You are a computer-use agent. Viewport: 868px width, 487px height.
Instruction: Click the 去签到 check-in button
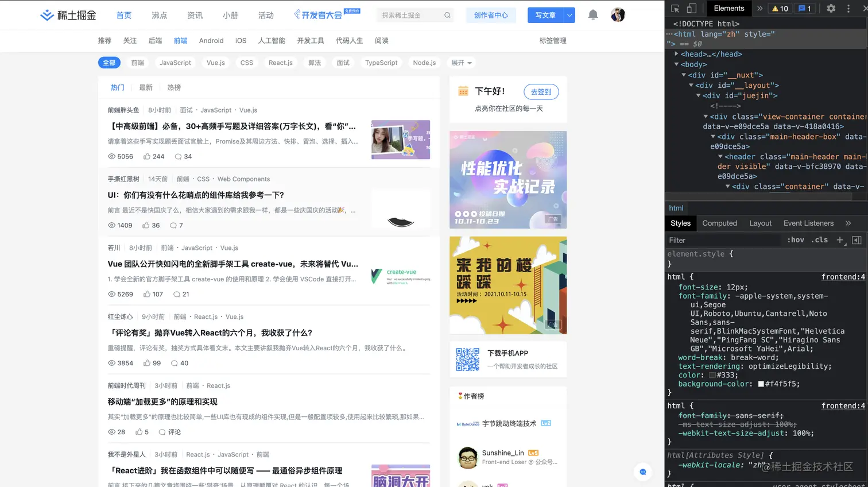pos(541,91)
